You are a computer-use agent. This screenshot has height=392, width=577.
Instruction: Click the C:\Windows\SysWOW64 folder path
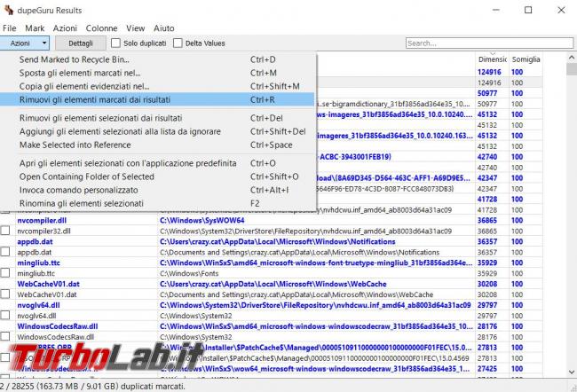pos(202,220)
